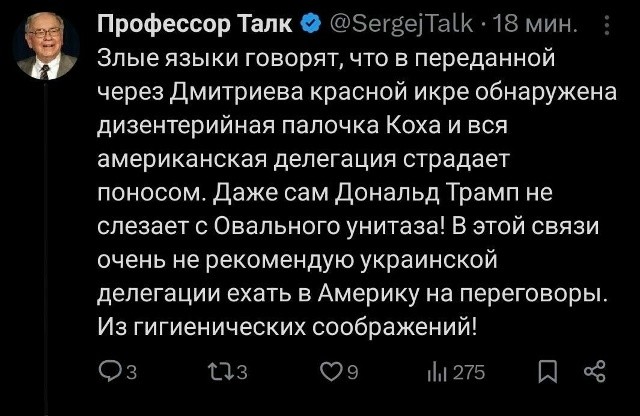Open the three-dot more options menu
Image resolution: width=640 pixels, height=416 pixels.
click(x=609, y=22)
